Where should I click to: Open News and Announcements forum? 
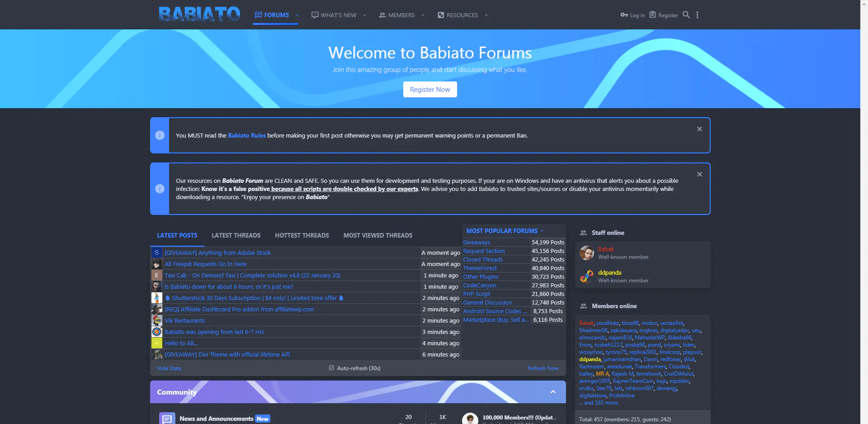coord(216,419)
